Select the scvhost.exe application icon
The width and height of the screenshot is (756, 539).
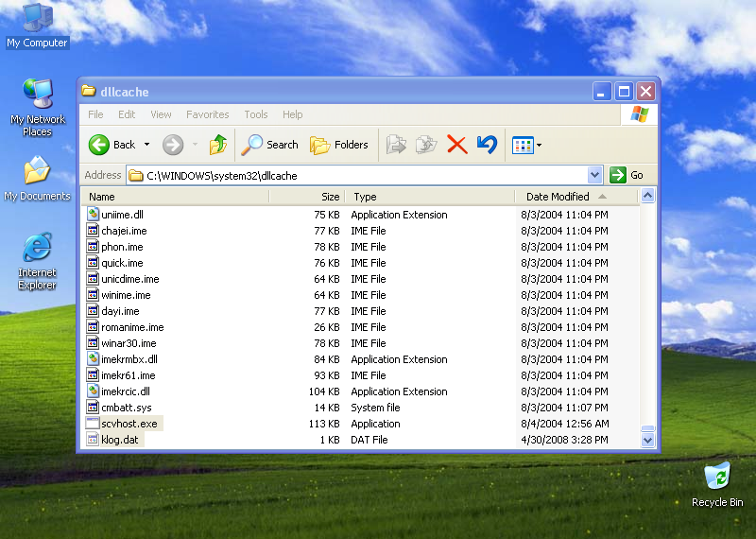(x=93, y=424)
